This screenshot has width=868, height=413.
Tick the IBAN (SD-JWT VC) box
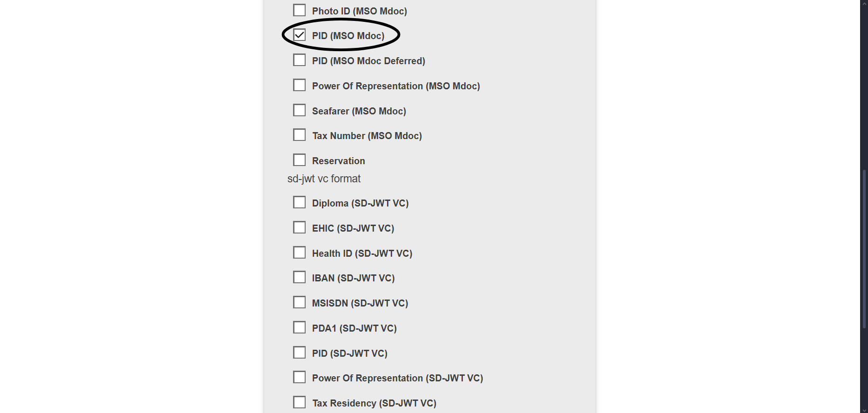coord(300,278)
